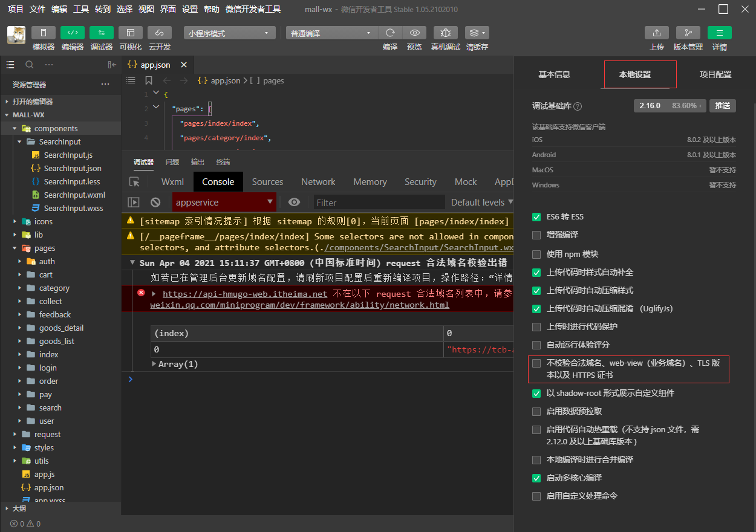
Task: Enable 上传时进行代码保护 checkbox
Action: [536, 326]
